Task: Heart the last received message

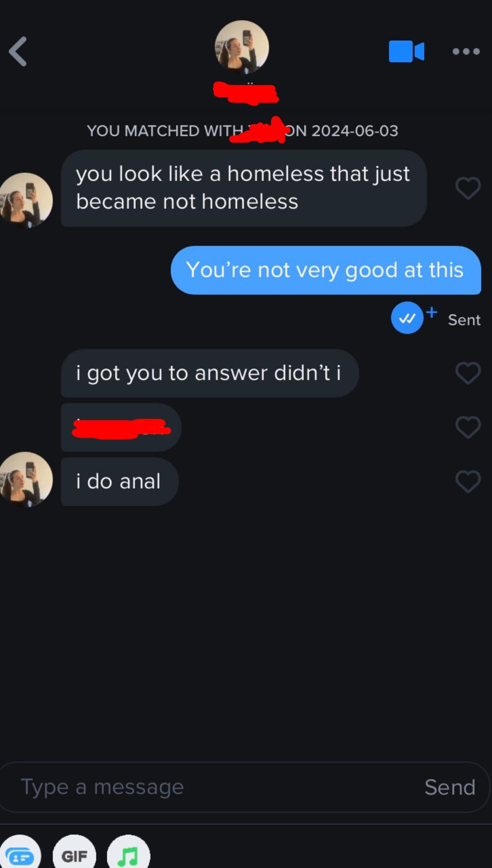Action: click(468, 481)
